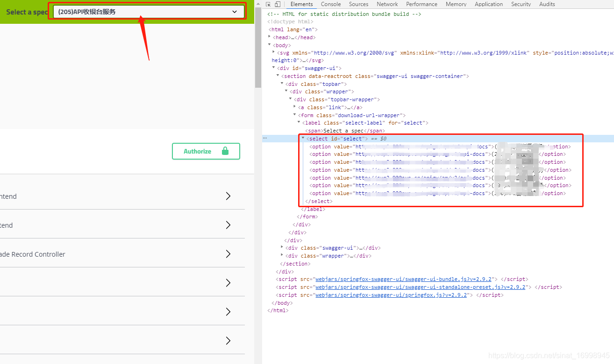
Task: Collapse the div id swagger-ui node
Action: pos(274,68)
